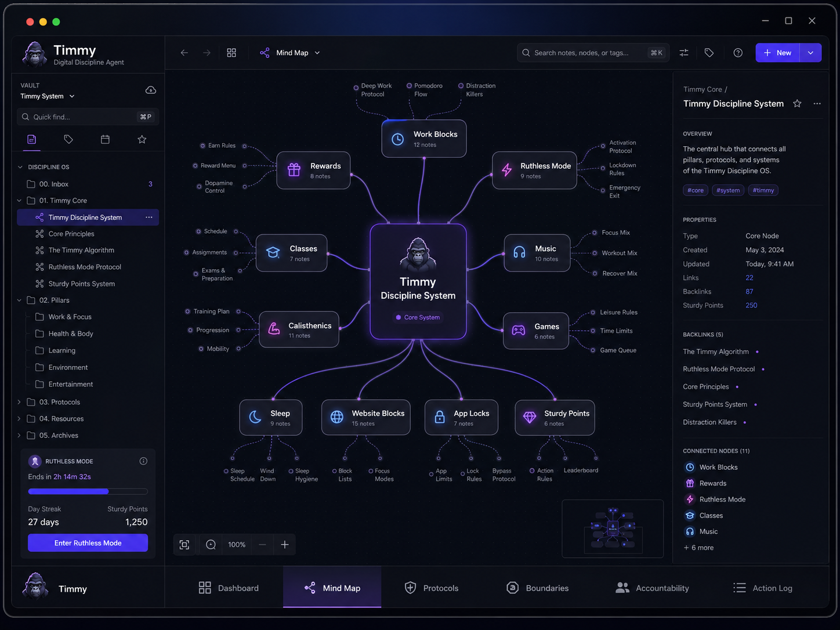Viewport: 840px width, 630px height.
Task: Open the Games controller node
Action: (536, 331)
